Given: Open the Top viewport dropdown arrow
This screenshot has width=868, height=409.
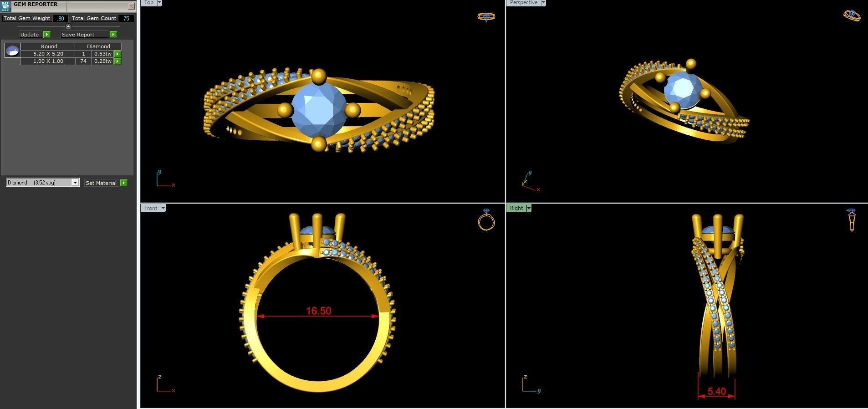Looking at the screenshot, I should tap(159, 3).
